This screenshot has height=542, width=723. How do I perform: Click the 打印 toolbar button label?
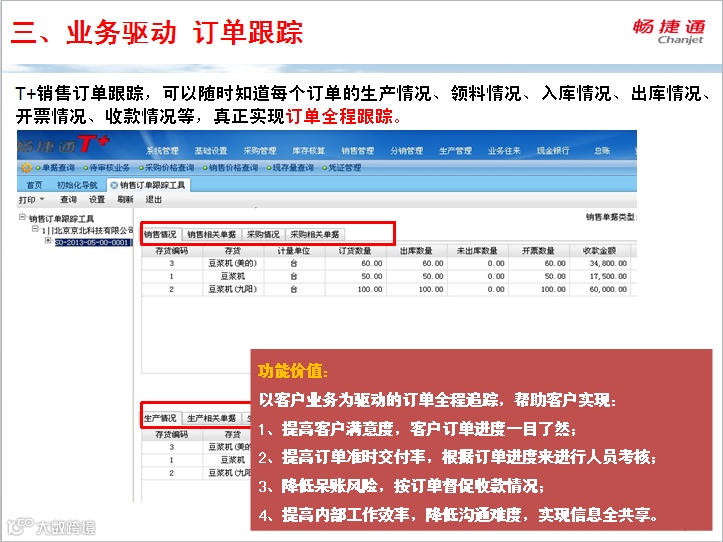[27, 199]
